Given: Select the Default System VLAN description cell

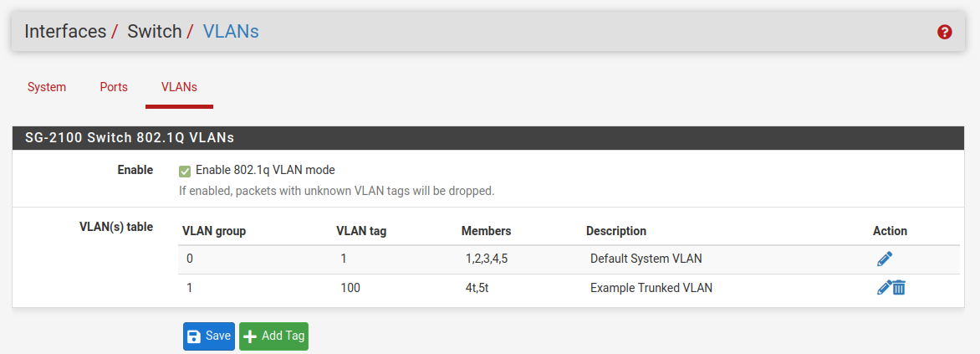Looking at the screenshot, I should [646, 259].
